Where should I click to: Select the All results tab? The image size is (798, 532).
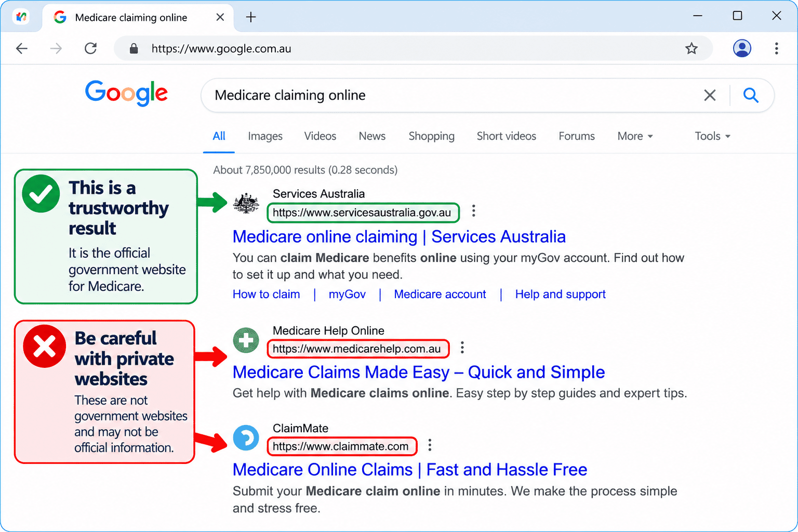(x=219, y=136)
